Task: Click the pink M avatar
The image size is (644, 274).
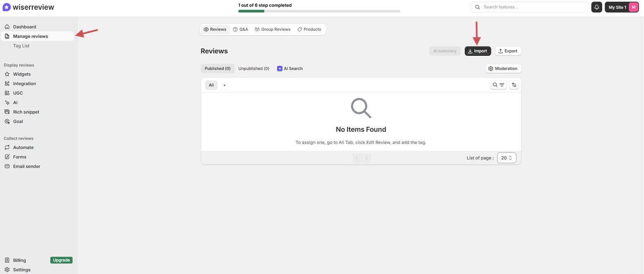Action: click(x=634, y=7)
